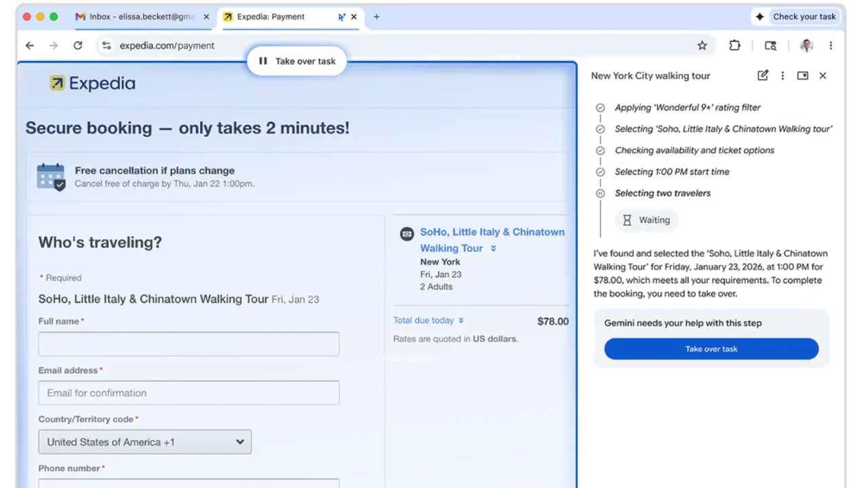Click the New York City walking tour title
This screenshot has width=868, height=488.
tap(650, 76)
